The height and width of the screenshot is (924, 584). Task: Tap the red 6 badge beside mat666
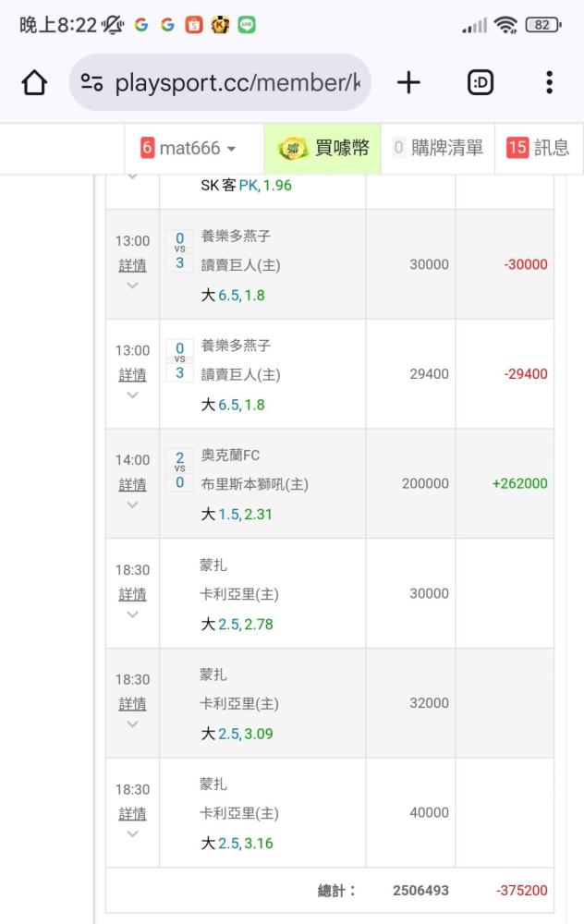[x=148, y=148]
